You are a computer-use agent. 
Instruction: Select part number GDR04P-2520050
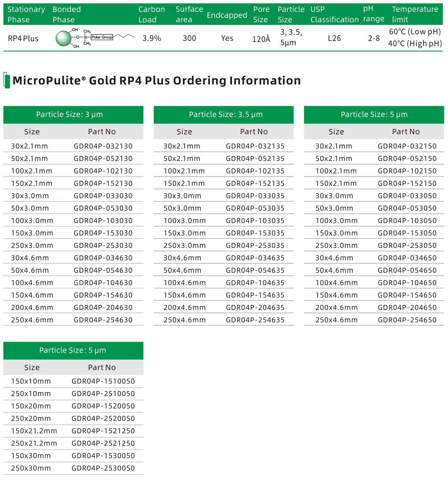[103, 419]
